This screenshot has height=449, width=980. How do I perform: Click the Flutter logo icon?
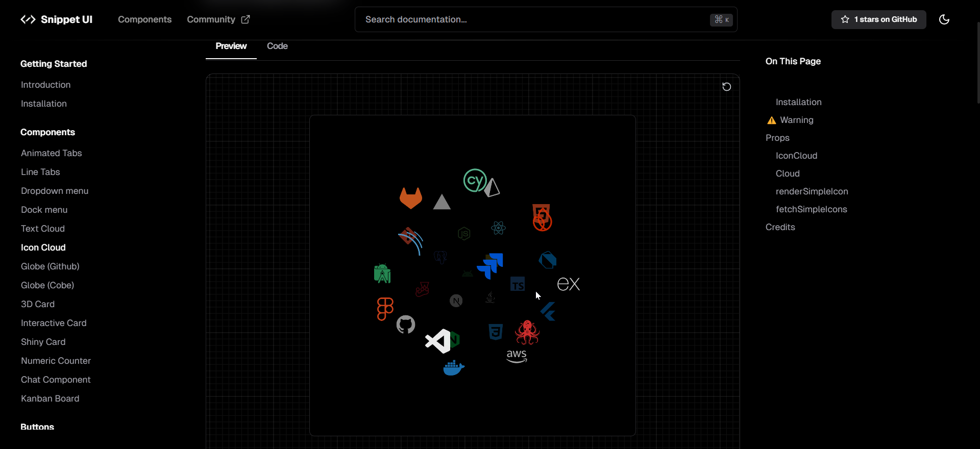coord(548,311)
